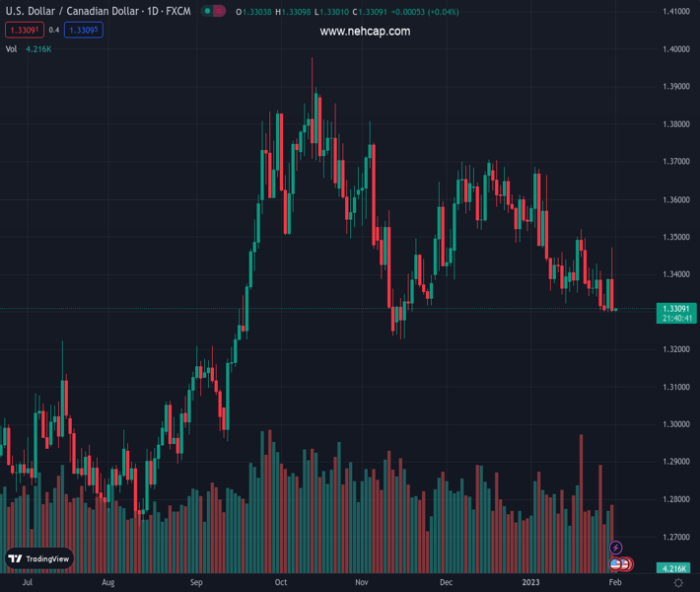Viewport: 700px width, 592px height.
Task: Click the Vol indicator label
Action: [x=12, y=48]
